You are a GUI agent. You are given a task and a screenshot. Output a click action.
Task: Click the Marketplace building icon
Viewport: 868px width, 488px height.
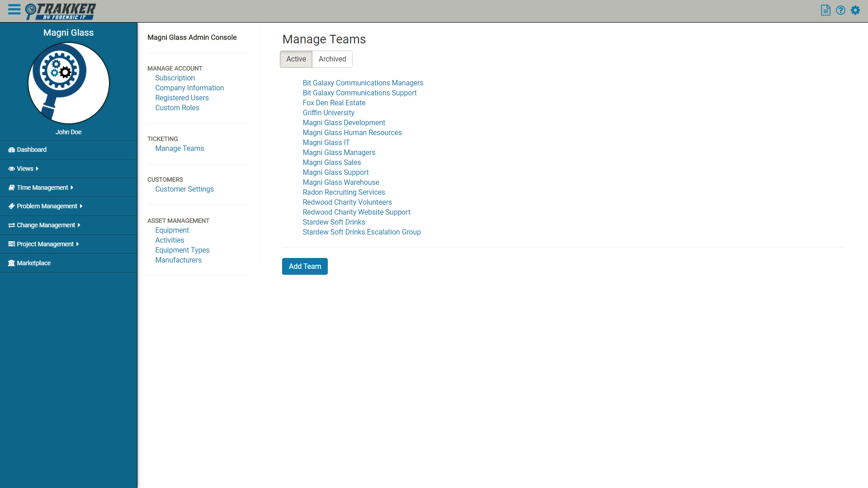[x=12, y=263]
